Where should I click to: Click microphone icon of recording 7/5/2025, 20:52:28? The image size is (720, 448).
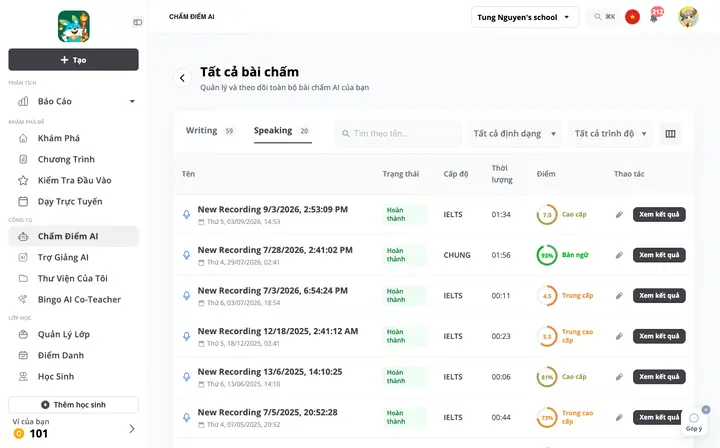tap(186, 417)
